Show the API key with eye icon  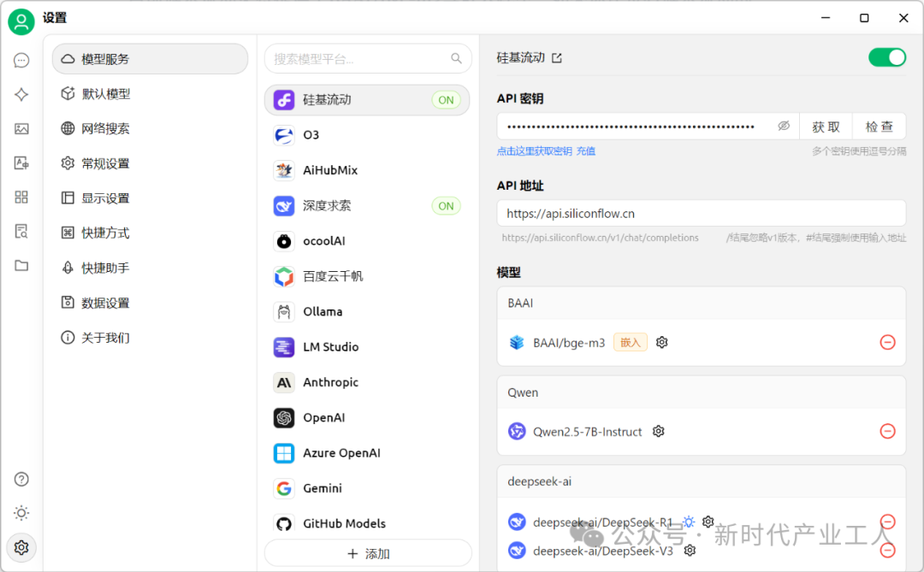(x=783, y=126)
